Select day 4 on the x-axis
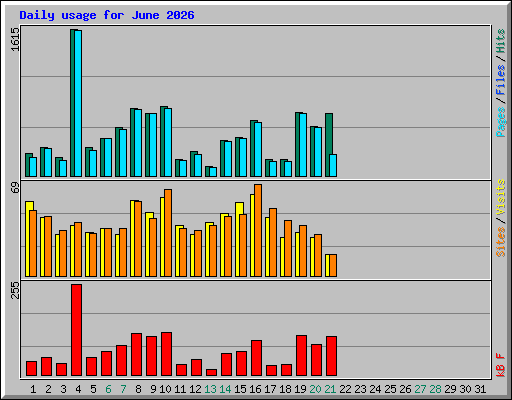This screenshot has height=400, width=512. coord(78,389)
